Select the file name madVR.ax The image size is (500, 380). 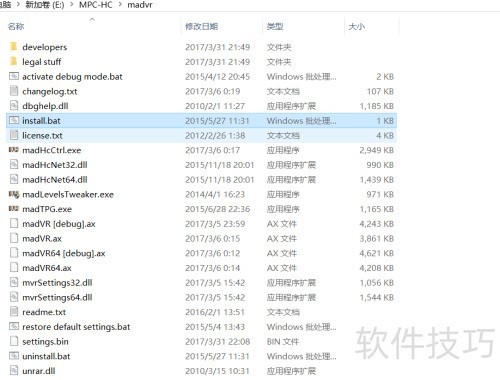point(42,238)
